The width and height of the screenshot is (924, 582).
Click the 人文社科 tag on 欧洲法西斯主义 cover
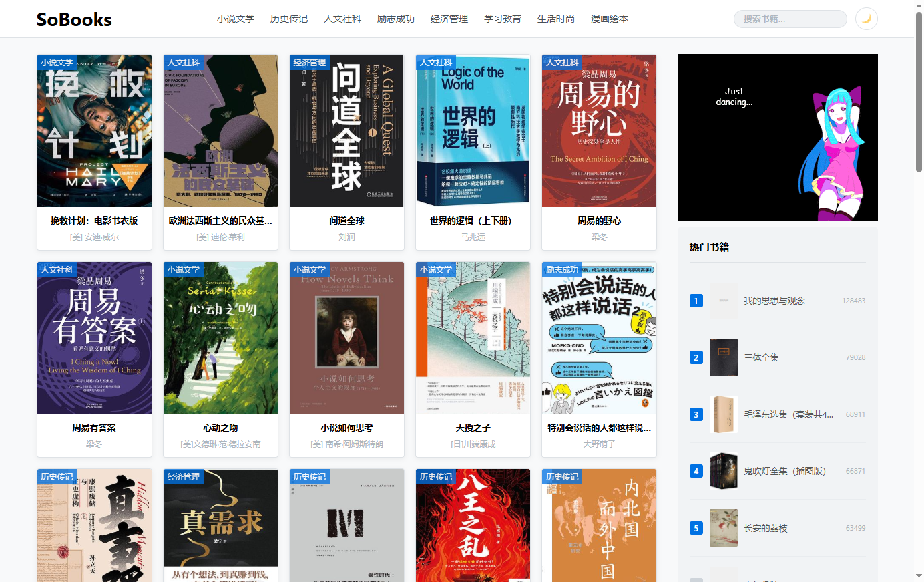tap(183, 62)
